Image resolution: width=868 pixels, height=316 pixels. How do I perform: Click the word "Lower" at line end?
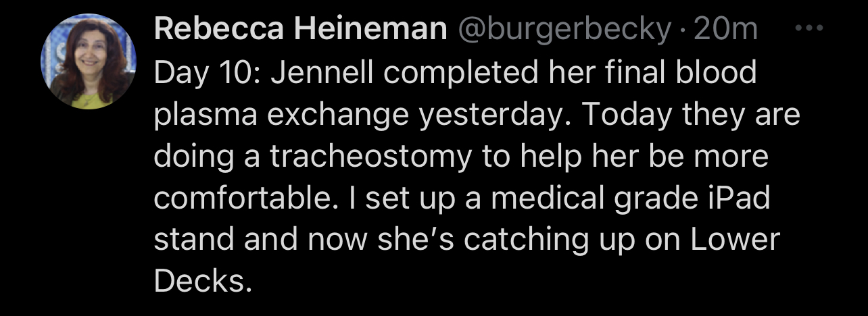click(x=738, y=239)
